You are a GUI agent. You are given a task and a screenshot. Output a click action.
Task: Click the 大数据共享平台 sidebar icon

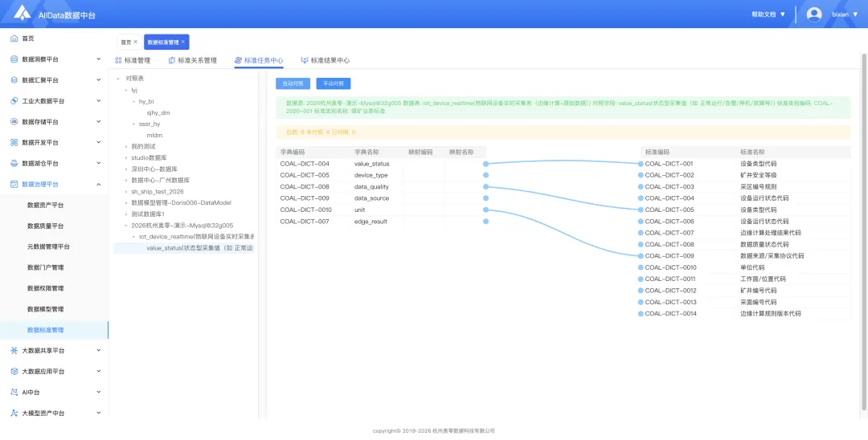14,350
